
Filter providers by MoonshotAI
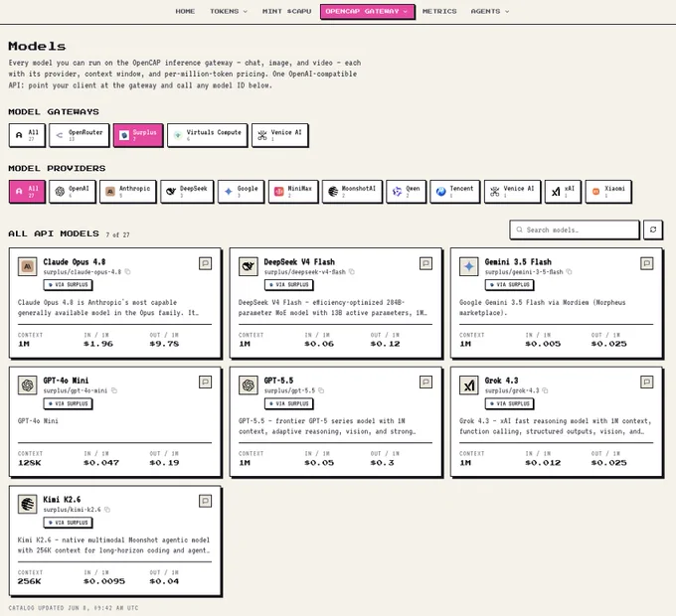click(x=352, y=192)
